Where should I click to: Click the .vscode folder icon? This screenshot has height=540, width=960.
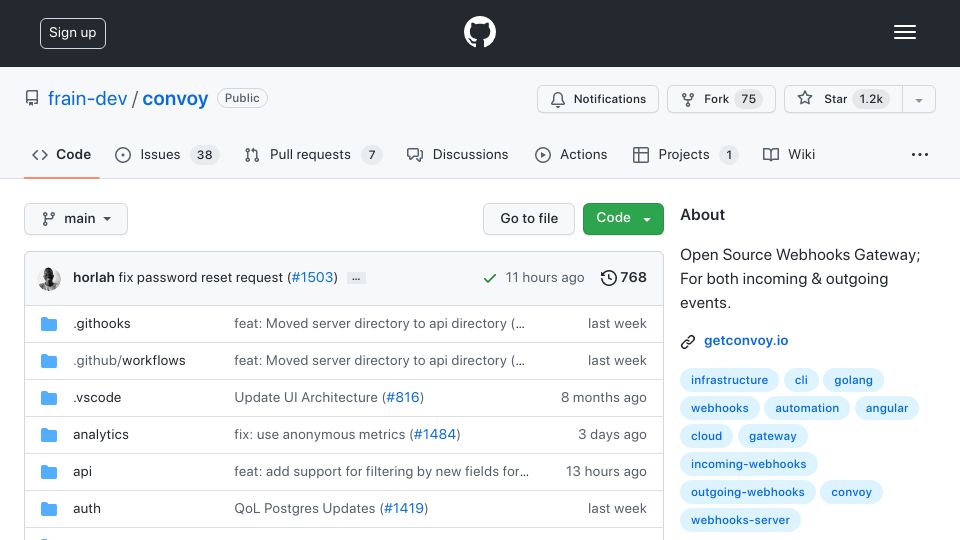point(49,398)
